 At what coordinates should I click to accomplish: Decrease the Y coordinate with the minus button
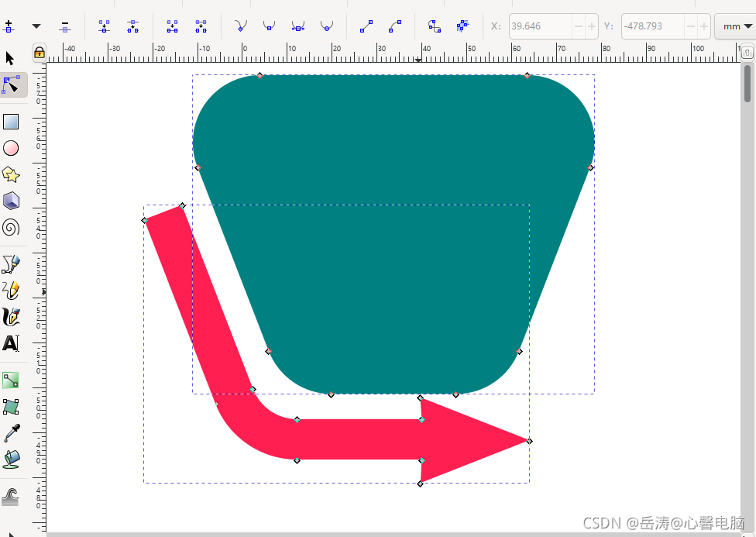coord(691,26)
